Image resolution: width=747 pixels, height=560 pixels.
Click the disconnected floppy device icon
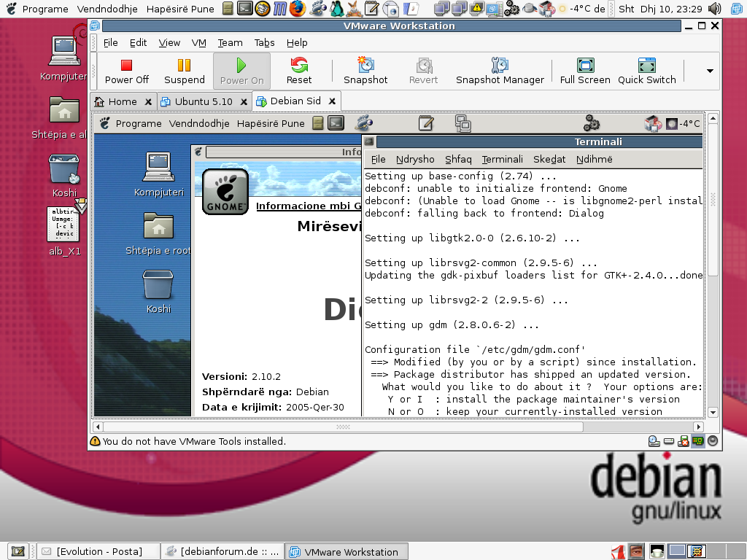tap(683, 441)
